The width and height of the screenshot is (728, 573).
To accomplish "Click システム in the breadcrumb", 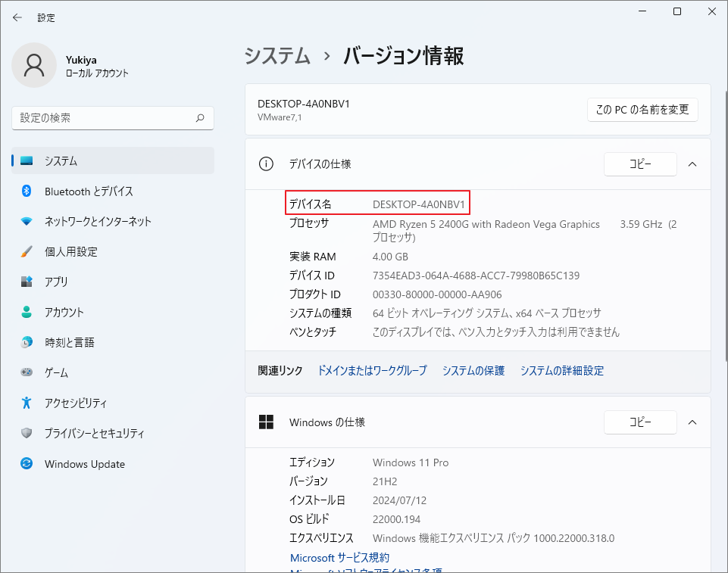I will (277, 56).
